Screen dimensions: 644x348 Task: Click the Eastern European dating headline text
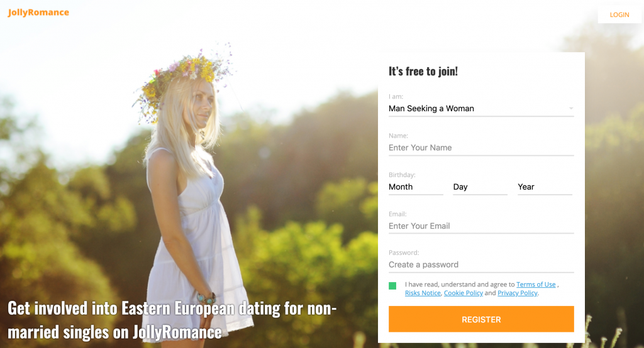click(172, 320)
